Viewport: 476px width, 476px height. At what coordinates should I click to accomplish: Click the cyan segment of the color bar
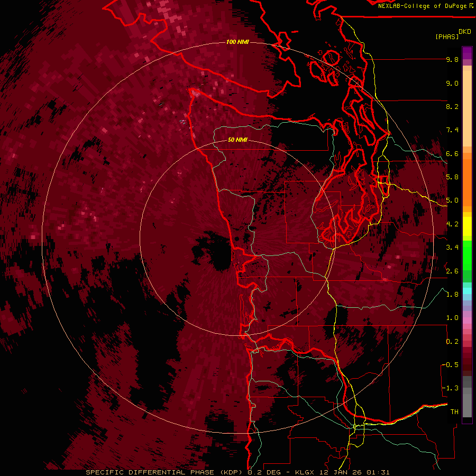[x=467, y=291]
